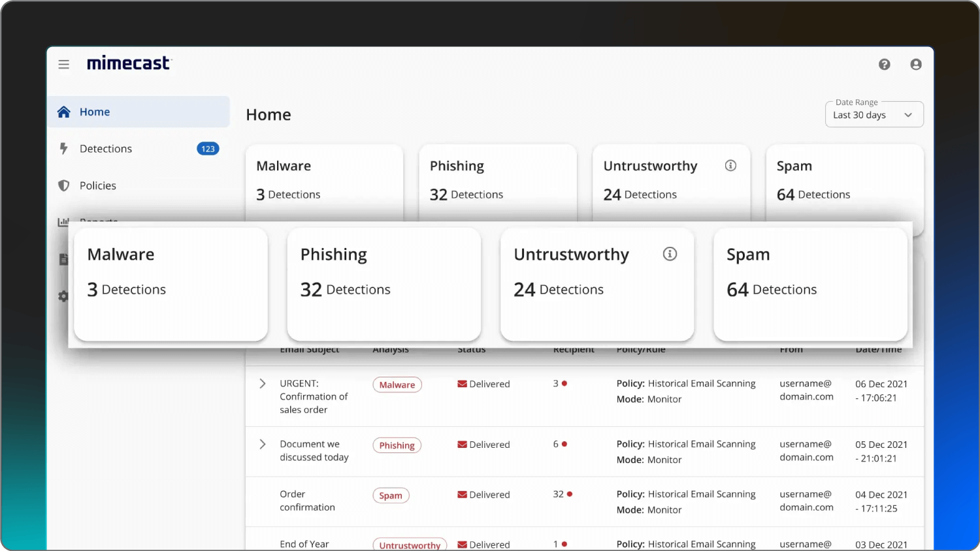Click the Malware tag on the first row
Image resolution: width=980 pixels, height=551 pixels.
397,385
